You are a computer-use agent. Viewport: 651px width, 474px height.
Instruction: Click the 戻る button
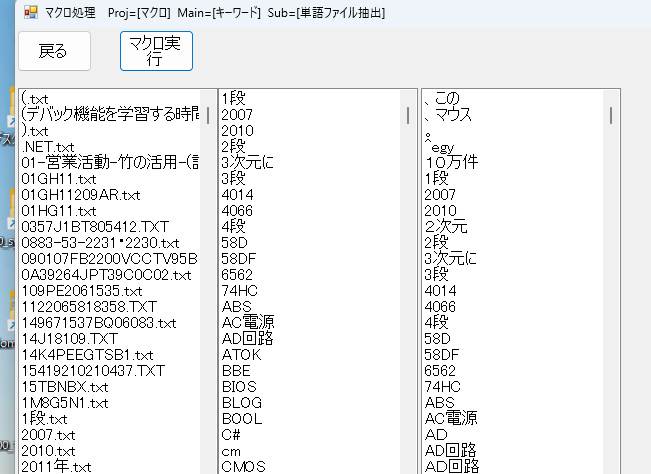pos(53,51)
